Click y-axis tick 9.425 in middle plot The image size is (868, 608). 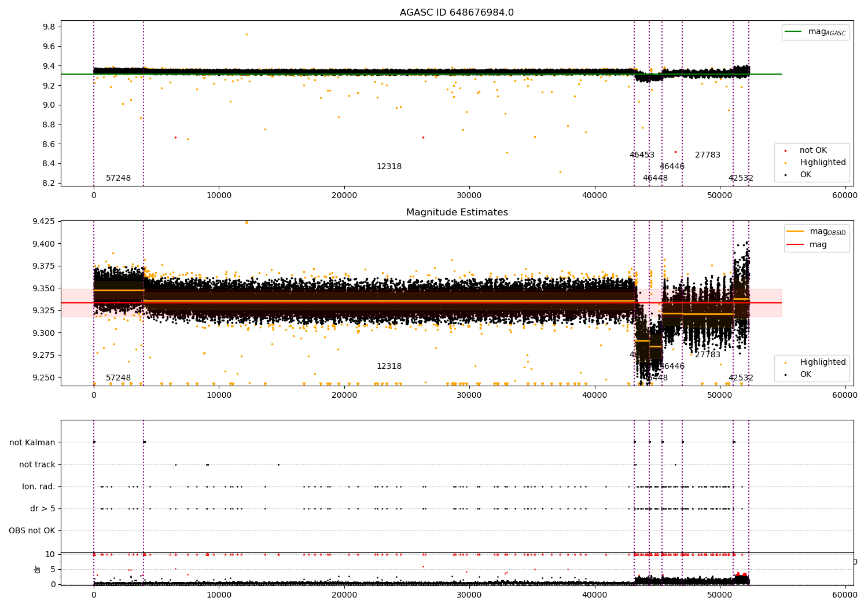click(x=45, y=222)
